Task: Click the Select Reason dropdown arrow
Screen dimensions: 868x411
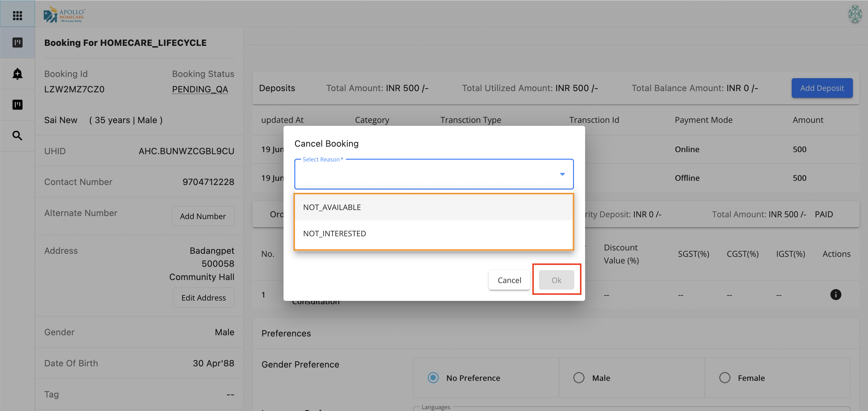Action: 562,174
